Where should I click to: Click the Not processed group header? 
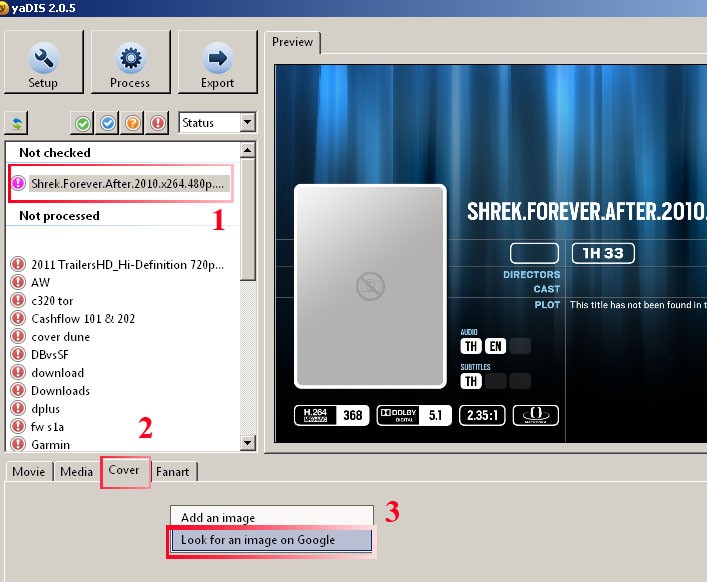point(59,215)
